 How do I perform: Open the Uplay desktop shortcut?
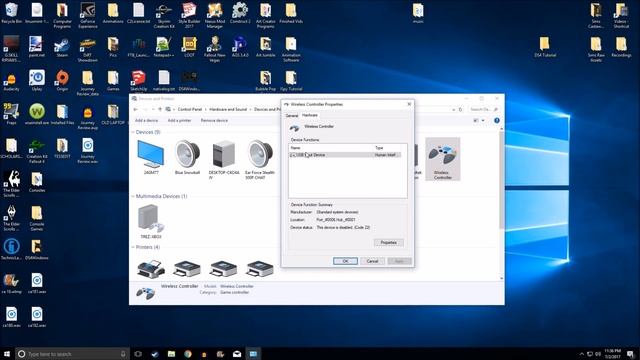tap(37, 81)
